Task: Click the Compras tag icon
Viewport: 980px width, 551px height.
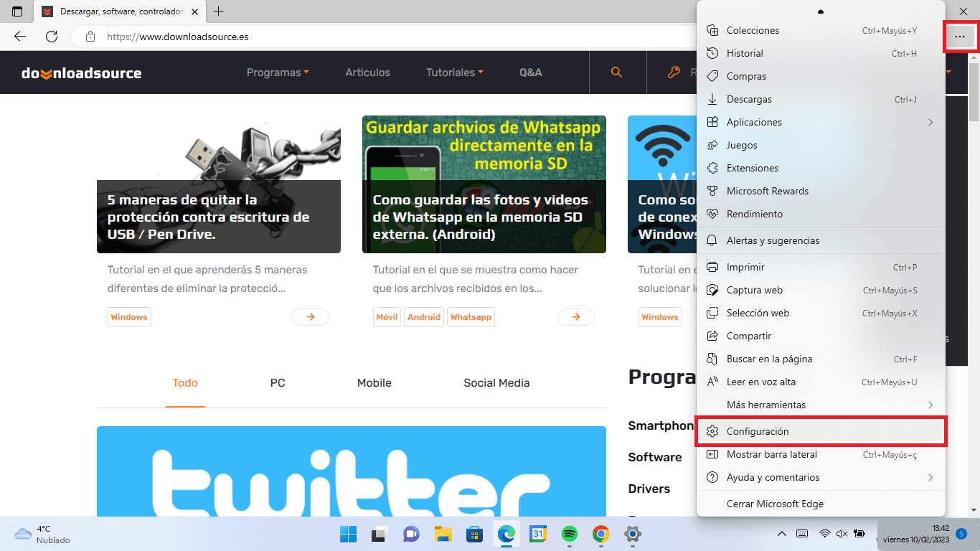Action: pyautogui.click(x=712, y=76)
